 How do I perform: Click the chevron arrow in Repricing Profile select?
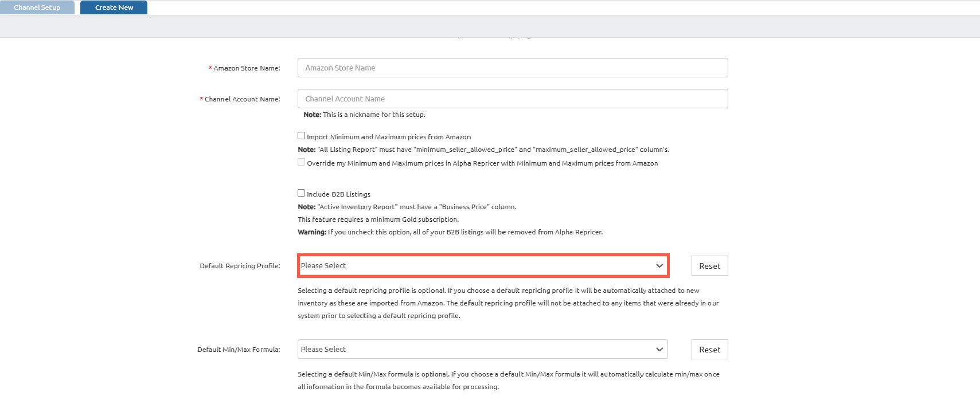pos(659,266)
